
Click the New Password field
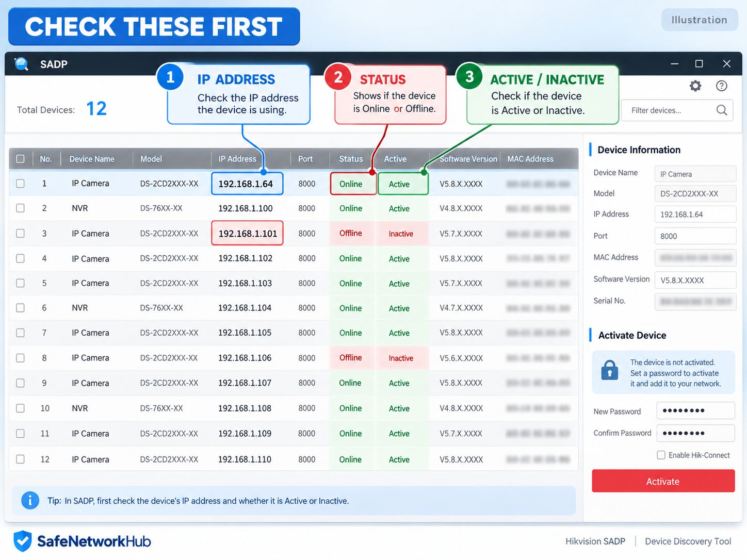(x=695, y=411)
